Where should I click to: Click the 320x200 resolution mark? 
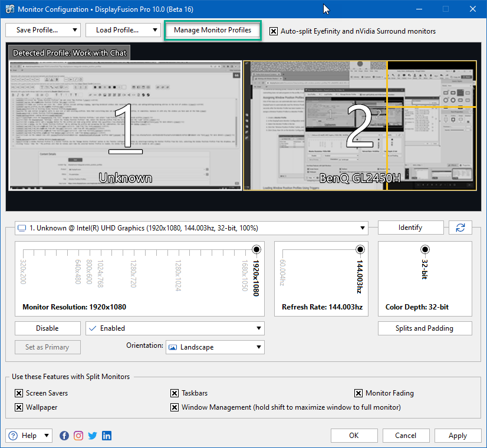click(23, 272)
